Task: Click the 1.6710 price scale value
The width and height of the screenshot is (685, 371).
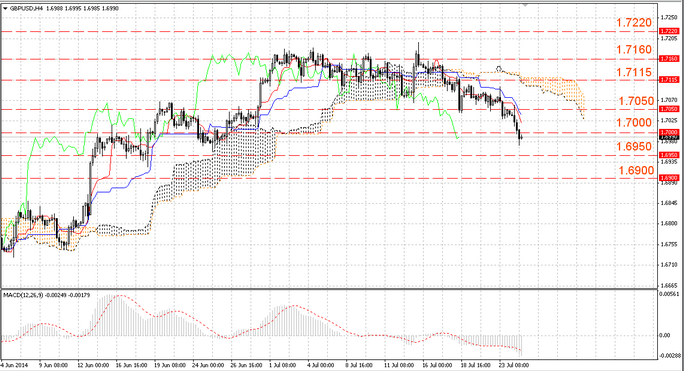Action: coord(669,264)
